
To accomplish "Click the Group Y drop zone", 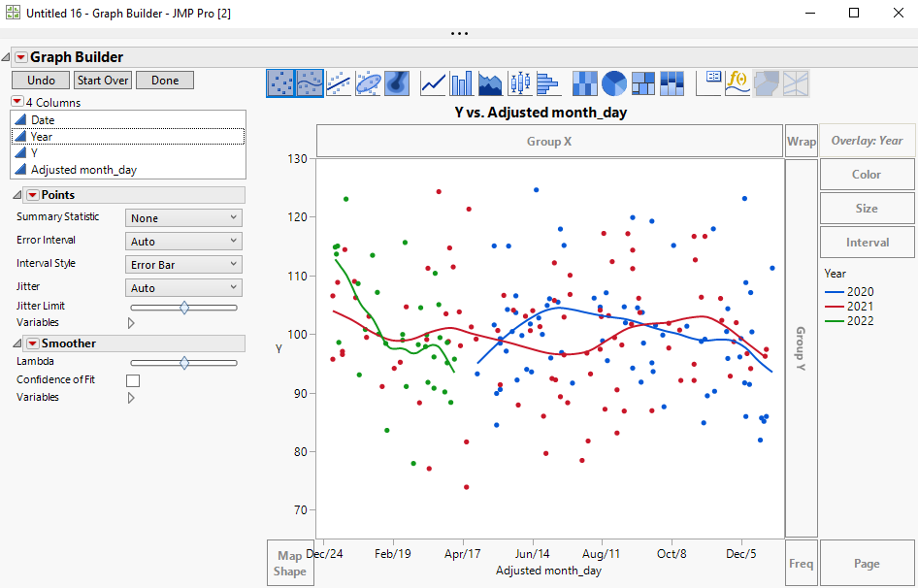I will [801, 348].
